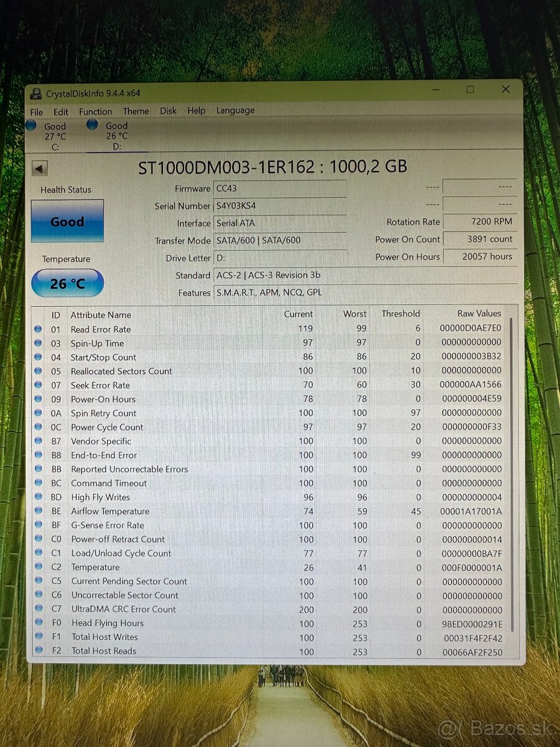Click blue dot next to Read Error Rate
The image size is (560, 747).
38,329
